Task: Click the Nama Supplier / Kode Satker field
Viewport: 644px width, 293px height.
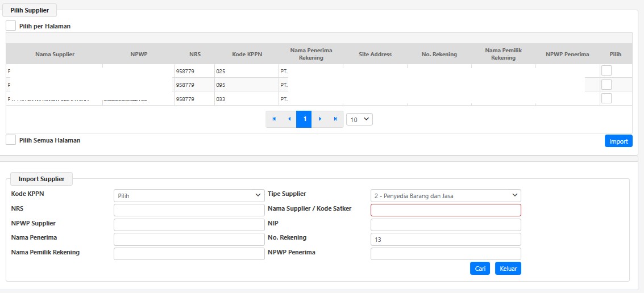Action: tap(446, 210)
